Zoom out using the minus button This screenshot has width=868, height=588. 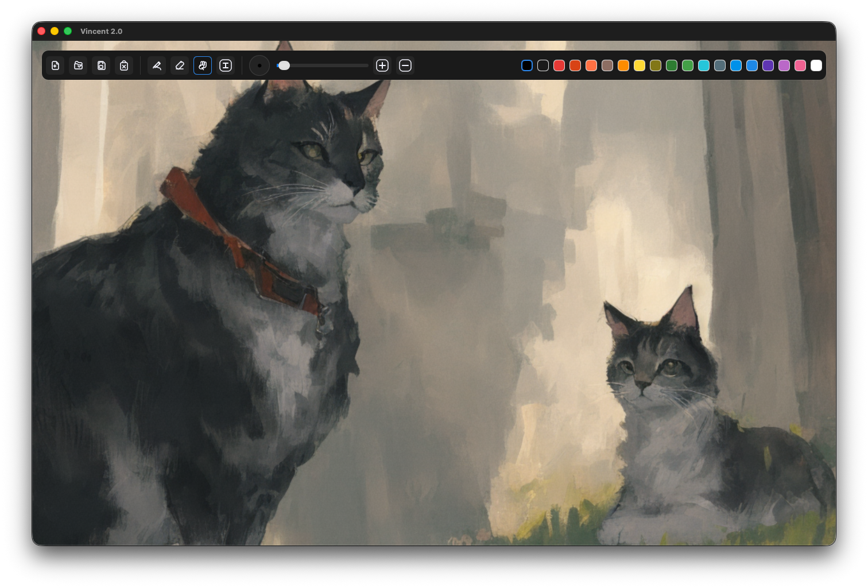(x=405, y=65)
